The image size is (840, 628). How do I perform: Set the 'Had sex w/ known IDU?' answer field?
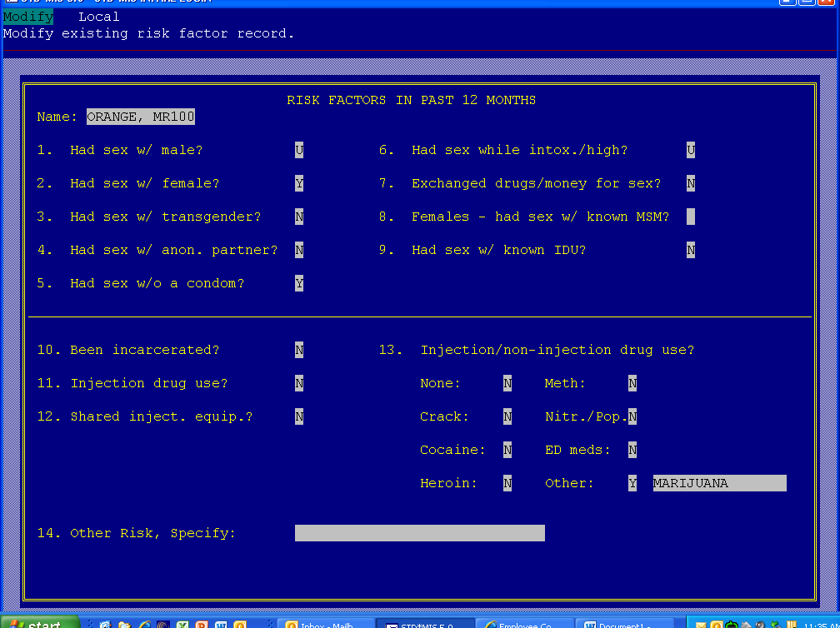691,250
